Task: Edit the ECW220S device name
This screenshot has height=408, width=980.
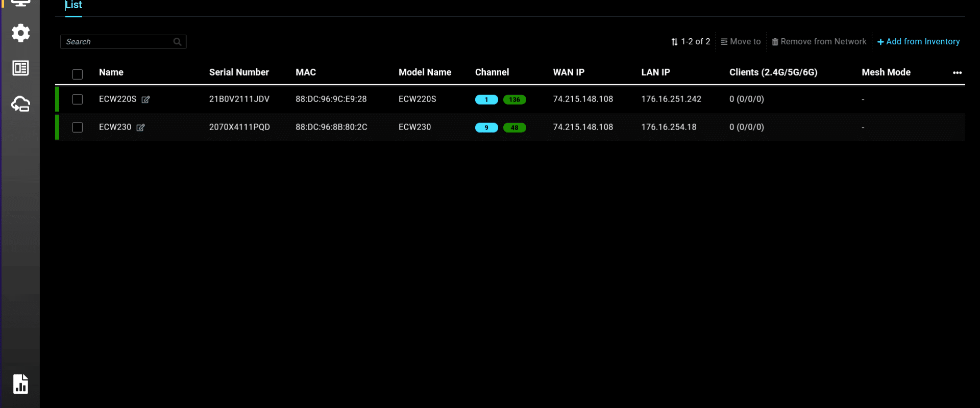Action: coord(145,99)
